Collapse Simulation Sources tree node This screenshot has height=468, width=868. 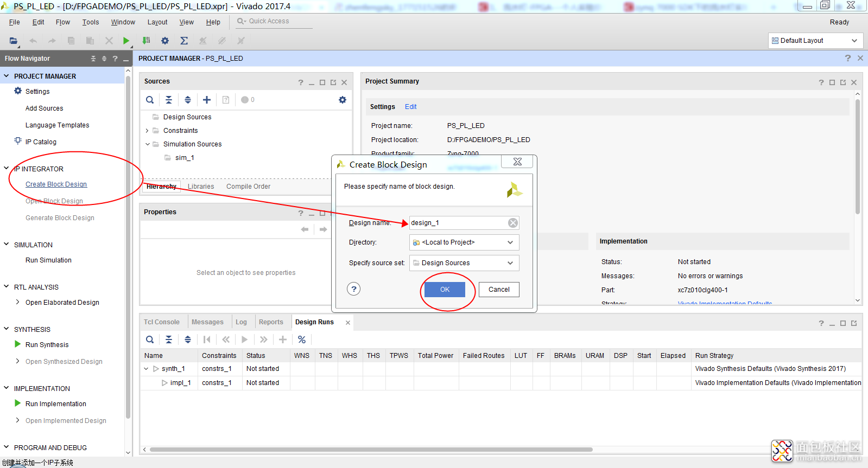click(x=147, y=144)
